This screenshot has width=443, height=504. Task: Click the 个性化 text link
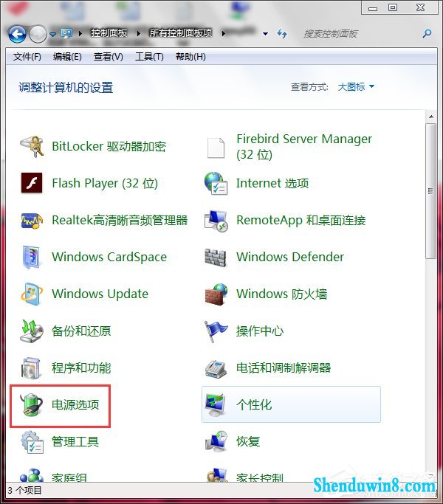(254, 404)
